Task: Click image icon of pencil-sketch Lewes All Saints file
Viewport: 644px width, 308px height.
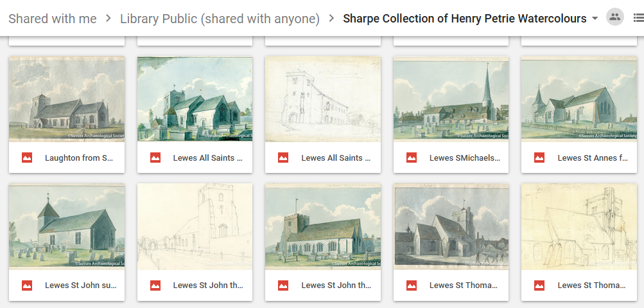Action: pyautogui.click(x=283, y=158)
